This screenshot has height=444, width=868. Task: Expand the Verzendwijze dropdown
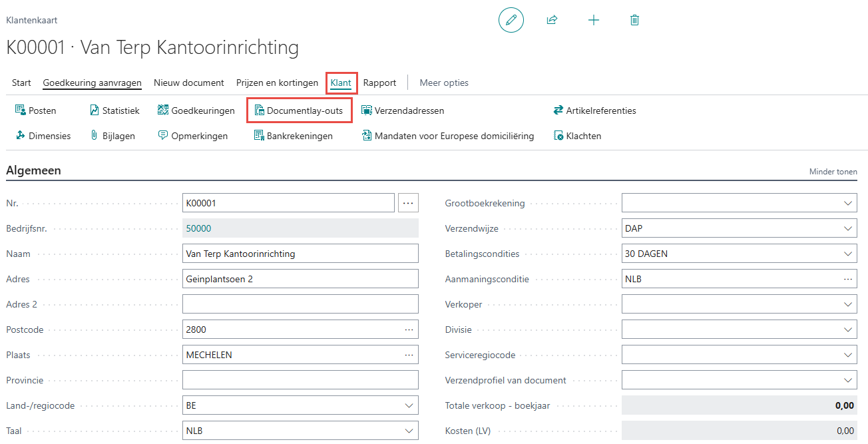[x=847, y=228]
